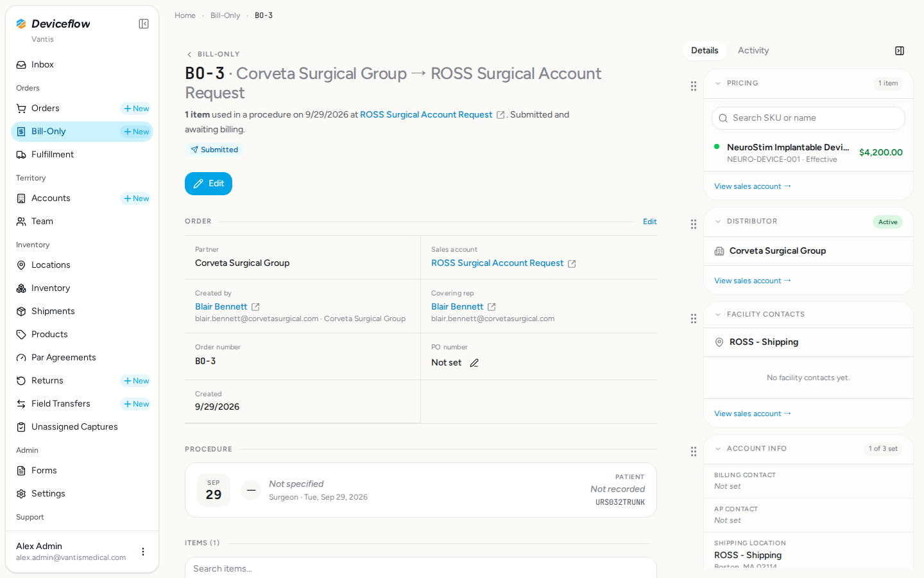Open user menu dots for Alex Admin

tap(143, 552)
